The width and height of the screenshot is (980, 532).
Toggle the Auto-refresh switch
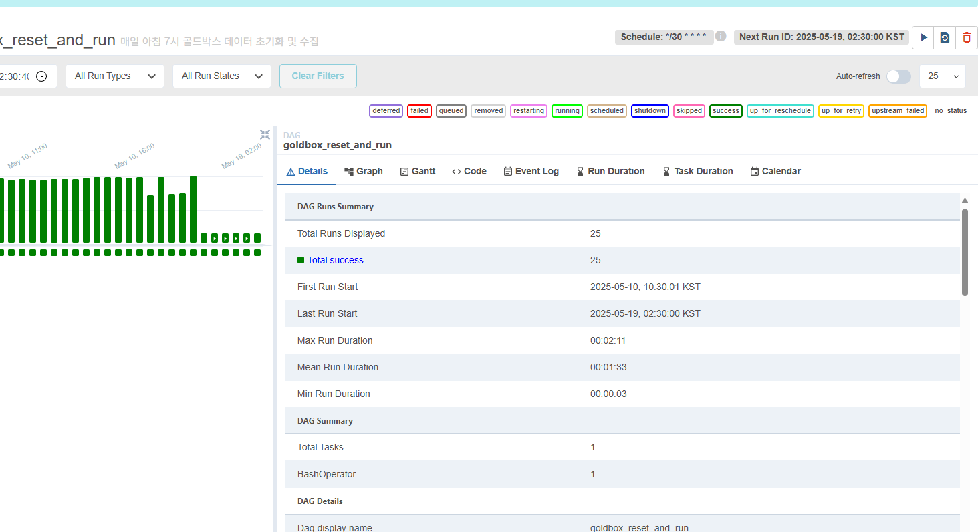point(898,76)
